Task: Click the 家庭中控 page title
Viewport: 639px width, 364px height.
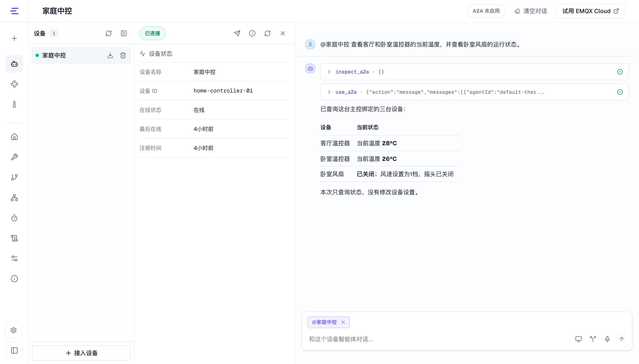Action: tap(57, 11)
